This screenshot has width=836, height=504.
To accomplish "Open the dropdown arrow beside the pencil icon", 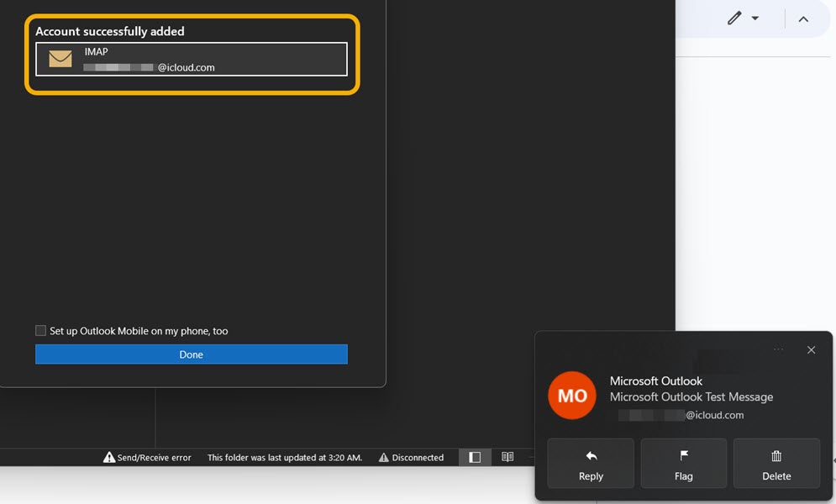I will click(754, 18).
